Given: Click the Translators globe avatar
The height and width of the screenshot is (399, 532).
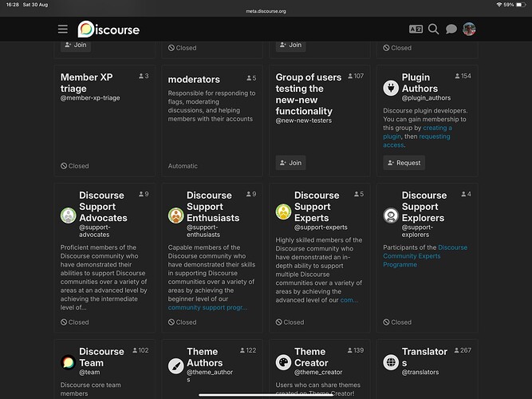Looking at the screenshot, I should (x=391, y=362).
